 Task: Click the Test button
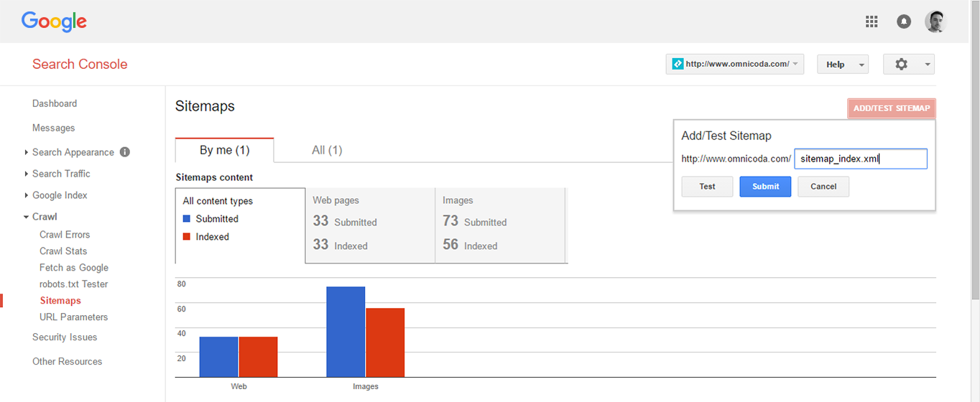(x=707, y=187)
